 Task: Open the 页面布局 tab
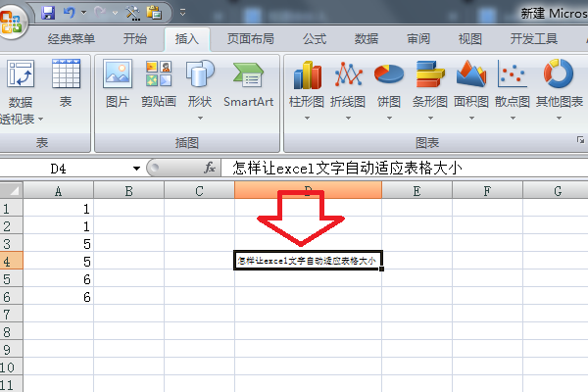251,38
